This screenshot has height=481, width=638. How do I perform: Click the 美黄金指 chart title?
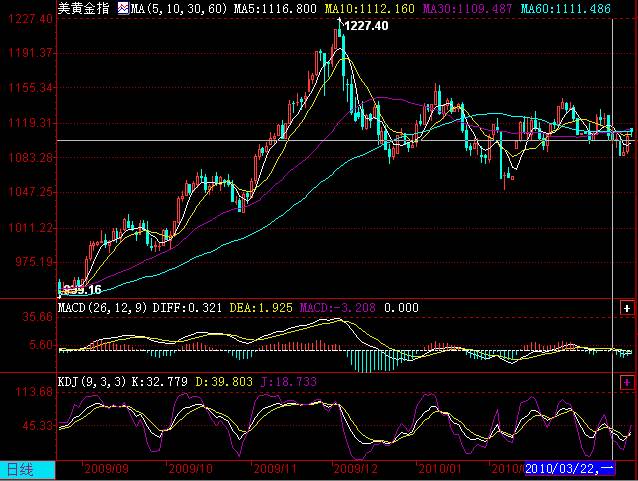click(83, 8)
